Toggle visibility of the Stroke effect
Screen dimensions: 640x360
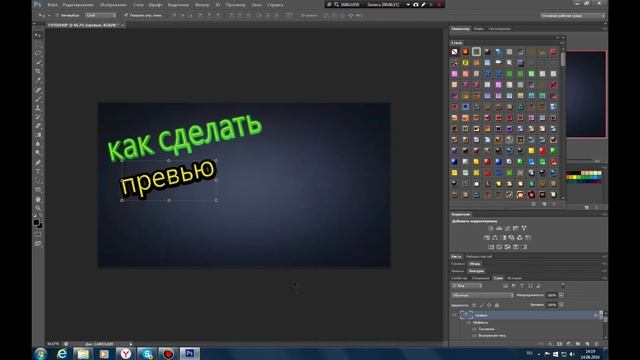pos(474,329)
